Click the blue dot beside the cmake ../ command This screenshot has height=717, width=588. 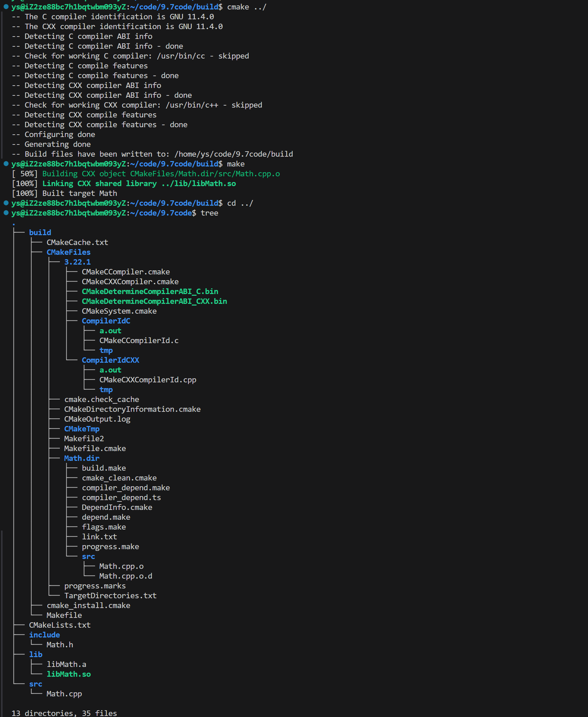[6, 7]
